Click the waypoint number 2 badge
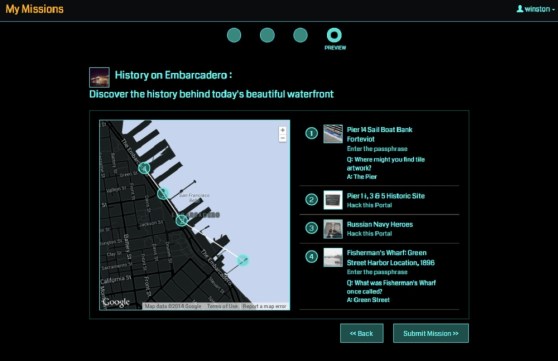 [311, 199]
